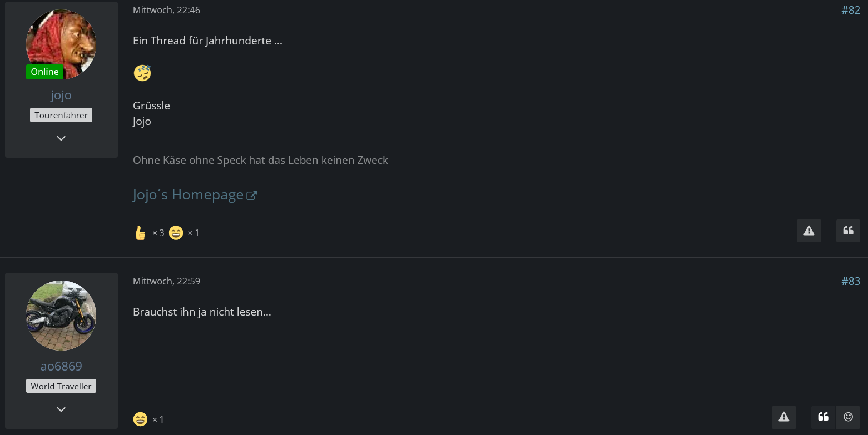
Task: Open ao6869's user profile name
Action: pyautogui.click(x=61, y=366)
